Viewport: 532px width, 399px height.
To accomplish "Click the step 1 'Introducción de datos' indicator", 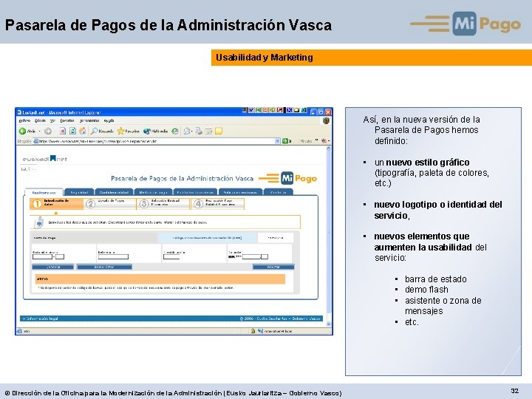I will coord(56,204).
